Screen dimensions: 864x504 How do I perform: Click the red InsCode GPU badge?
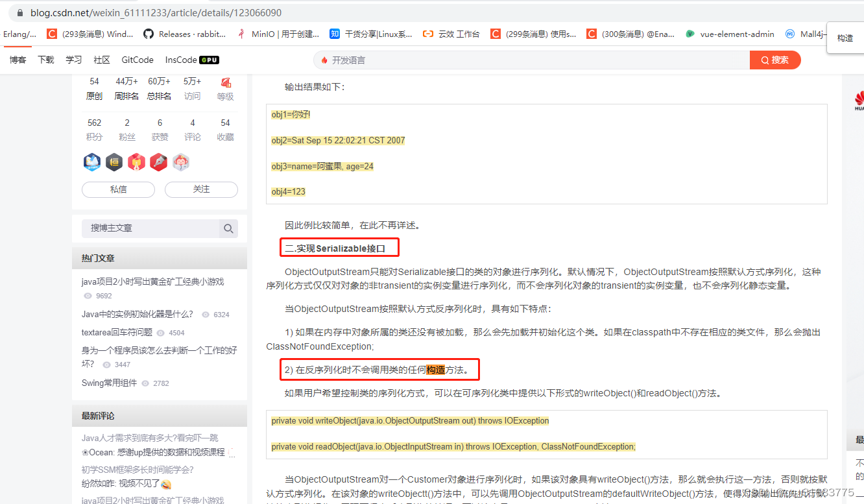(x=209, y=59)
